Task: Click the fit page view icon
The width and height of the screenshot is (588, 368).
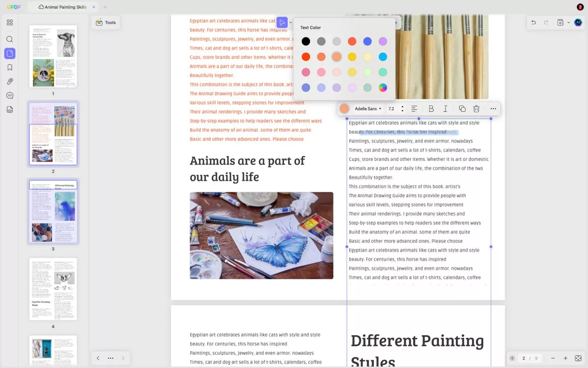Action: click(578, 358)
